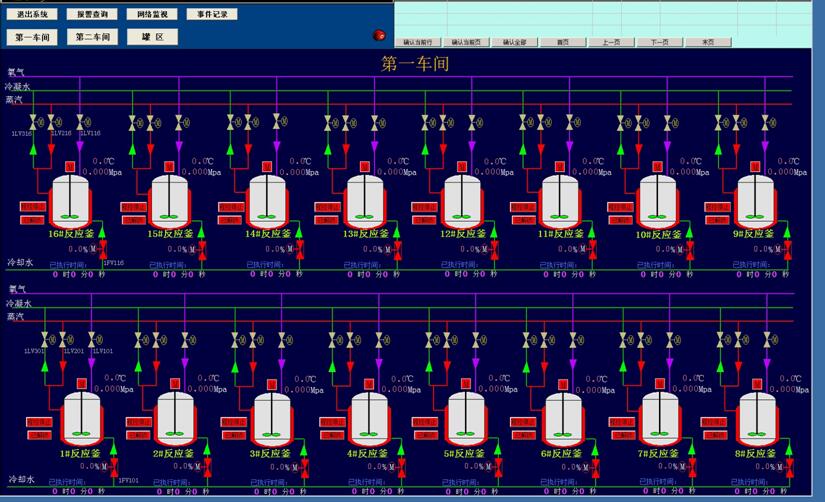Viewport: 825px width, 502px height.
Task: Select the 12#反应釜 reactor vessel
Action: click(462, 202)
